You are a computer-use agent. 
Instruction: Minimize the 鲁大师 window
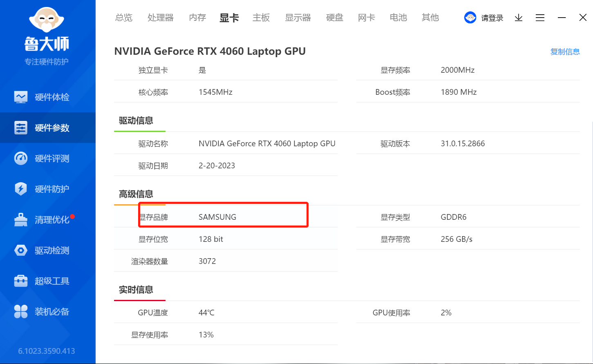[x=562, y=18]
